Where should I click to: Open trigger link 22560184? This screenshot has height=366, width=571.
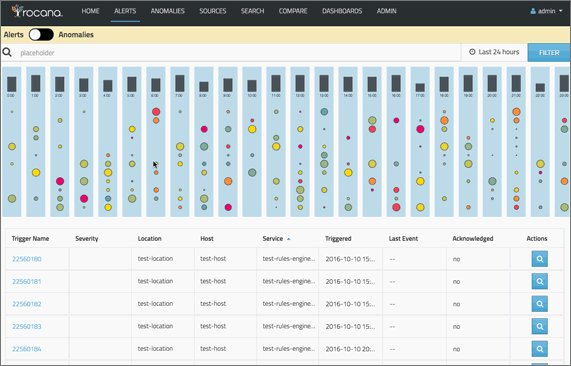(27, 349)
